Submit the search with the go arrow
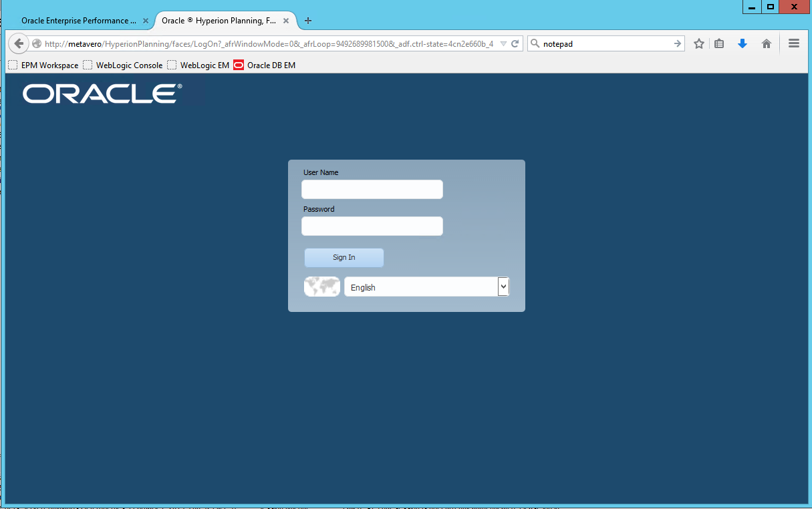Screen dimensions: 812x509 (x=678, y=43)
